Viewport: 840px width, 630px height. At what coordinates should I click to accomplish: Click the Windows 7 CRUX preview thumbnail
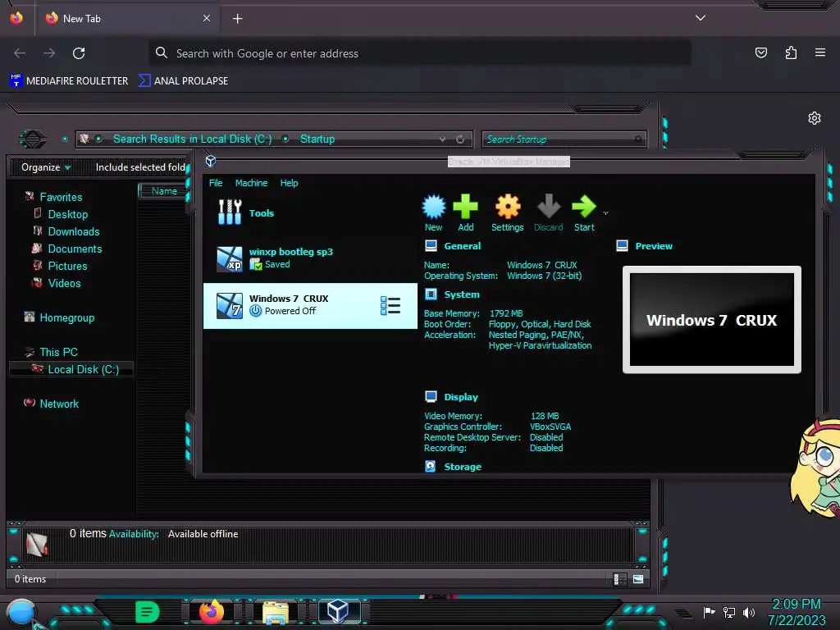tap(711, 319)
